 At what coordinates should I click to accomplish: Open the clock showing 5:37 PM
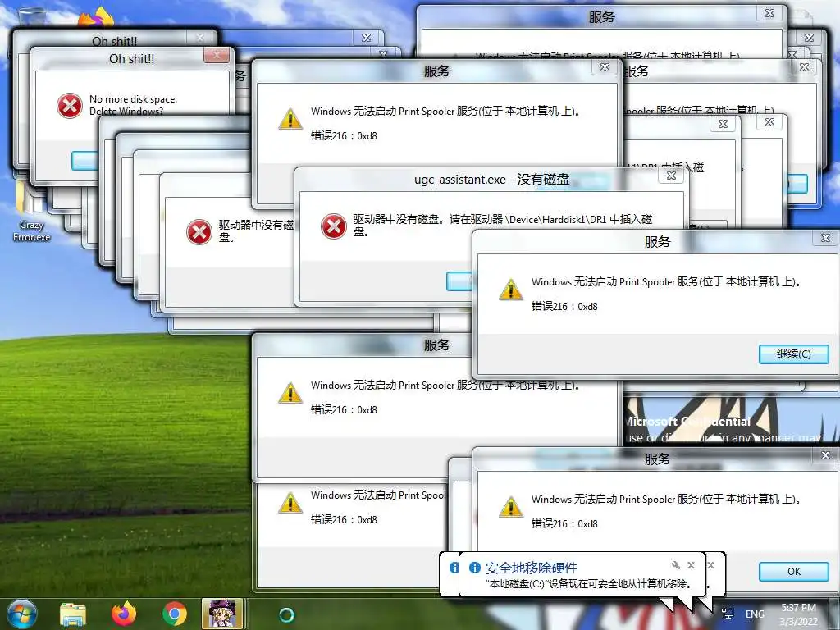[x=798, y=614]
